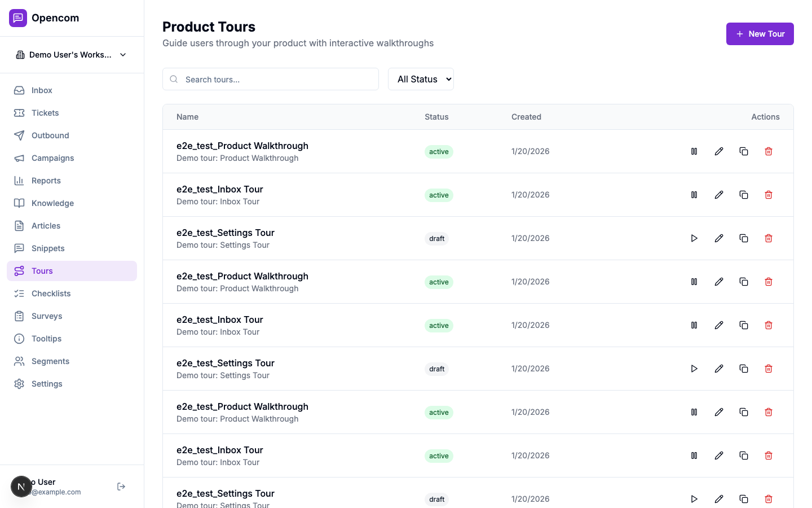Image resolution: width=812 pixels, height=508 pixels.
Task: Open the Inbox section in sidebar
Action: click(41, 90)
